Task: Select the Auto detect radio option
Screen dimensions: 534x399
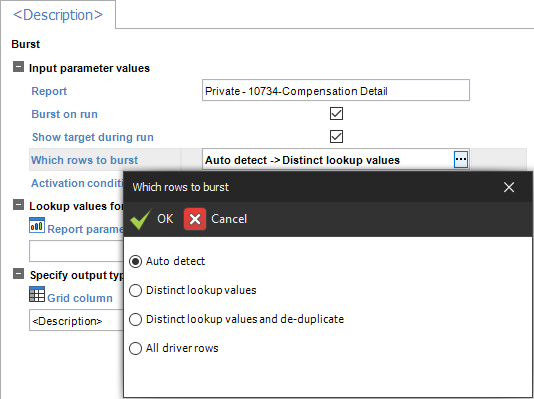Action: pos(135,261)
